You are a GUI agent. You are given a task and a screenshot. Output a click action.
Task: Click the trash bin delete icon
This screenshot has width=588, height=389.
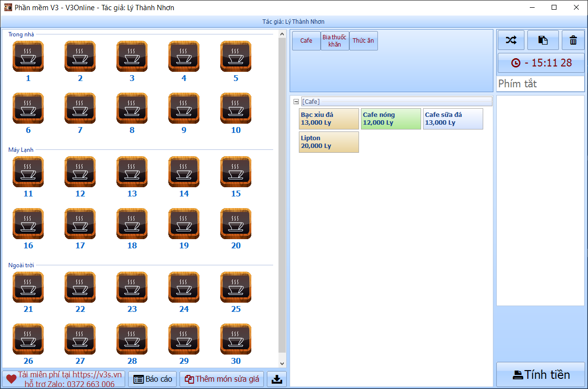(x=573, y=40)
